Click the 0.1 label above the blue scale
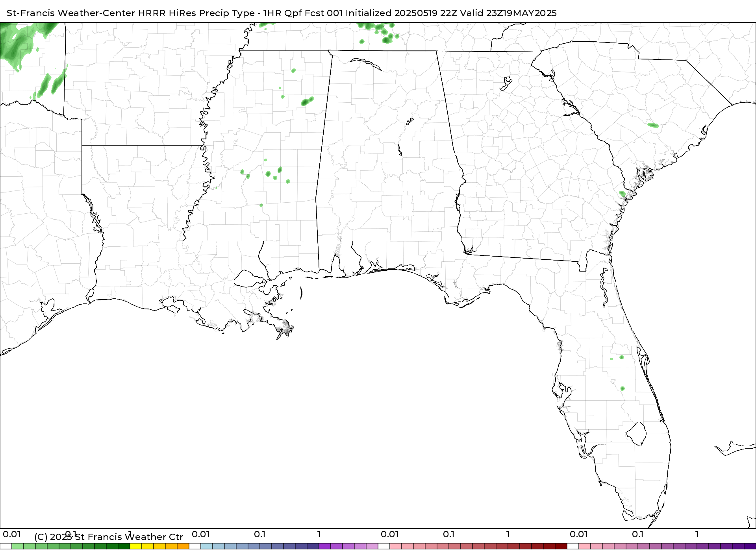Screen dimensions: 756x551 260,534
